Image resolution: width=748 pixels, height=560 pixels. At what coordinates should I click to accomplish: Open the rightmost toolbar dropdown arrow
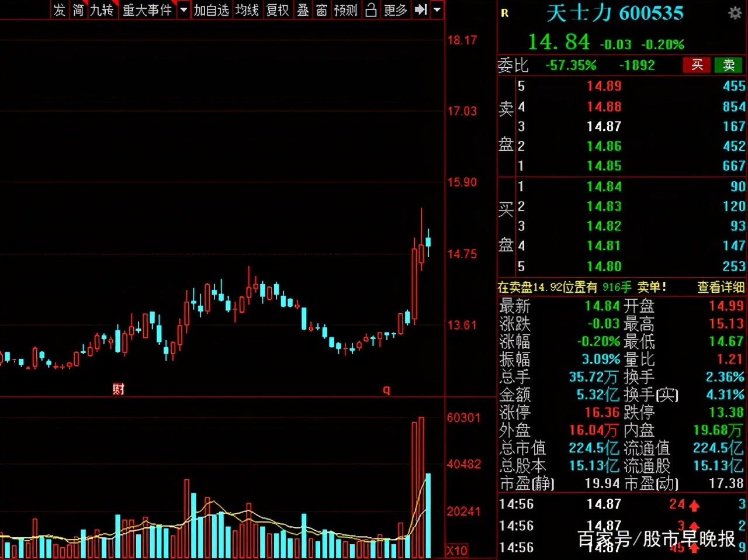(x=437, y=10)
